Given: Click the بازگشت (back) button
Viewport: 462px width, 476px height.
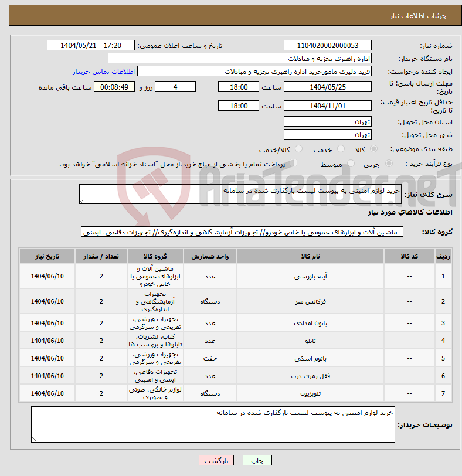Looking at the screenshot, I should 216,461.
